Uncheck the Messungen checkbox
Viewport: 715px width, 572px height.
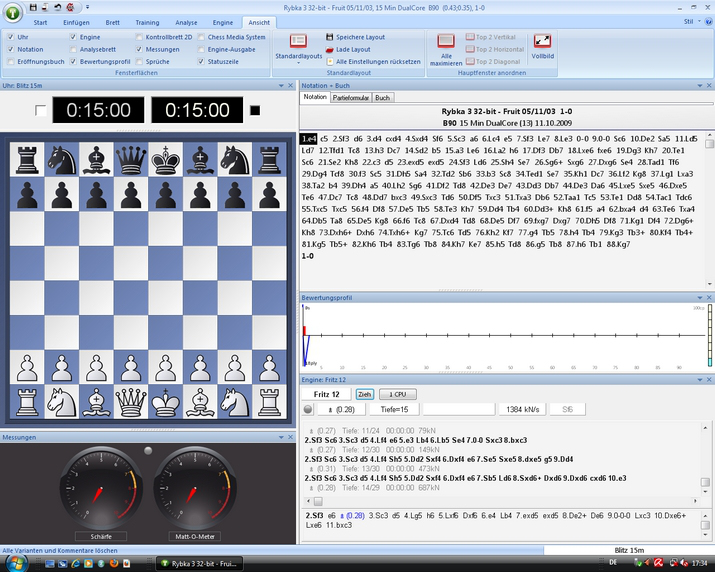(139, 49)
